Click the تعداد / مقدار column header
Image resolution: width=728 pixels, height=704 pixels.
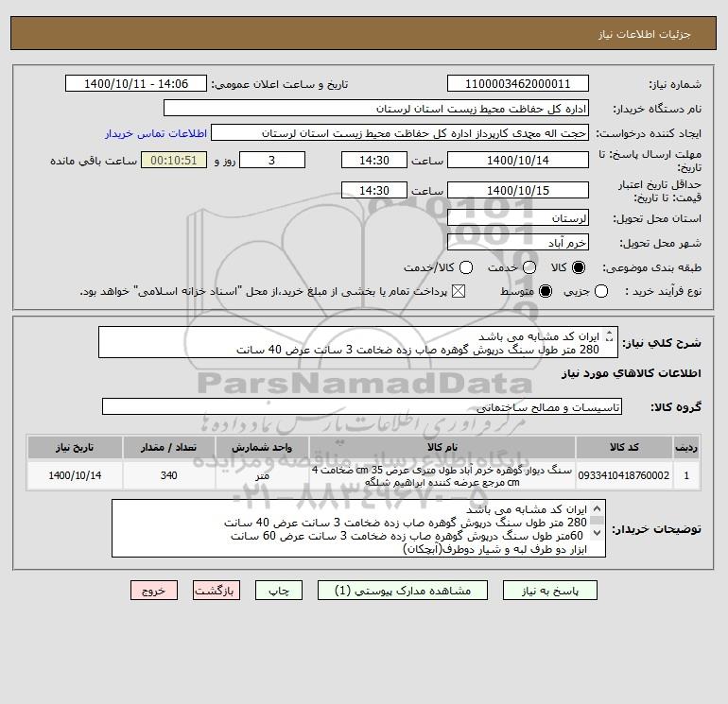point(169,447)
